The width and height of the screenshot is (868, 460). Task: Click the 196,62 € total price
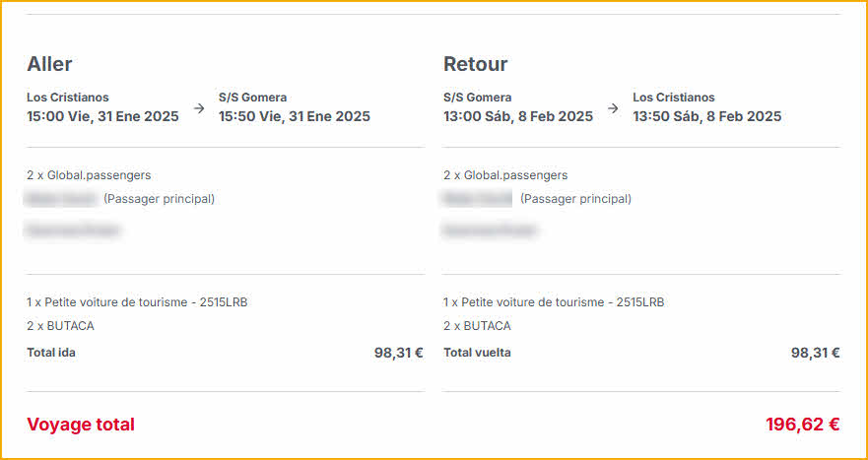click(x=802, y=425)
